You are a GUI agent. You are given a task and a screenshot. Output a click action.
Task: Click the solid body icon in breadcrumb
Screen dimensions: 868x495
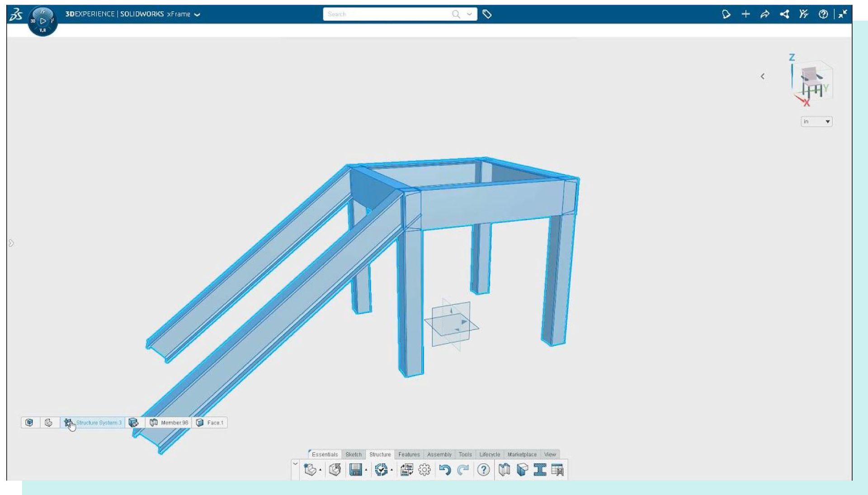133,423
